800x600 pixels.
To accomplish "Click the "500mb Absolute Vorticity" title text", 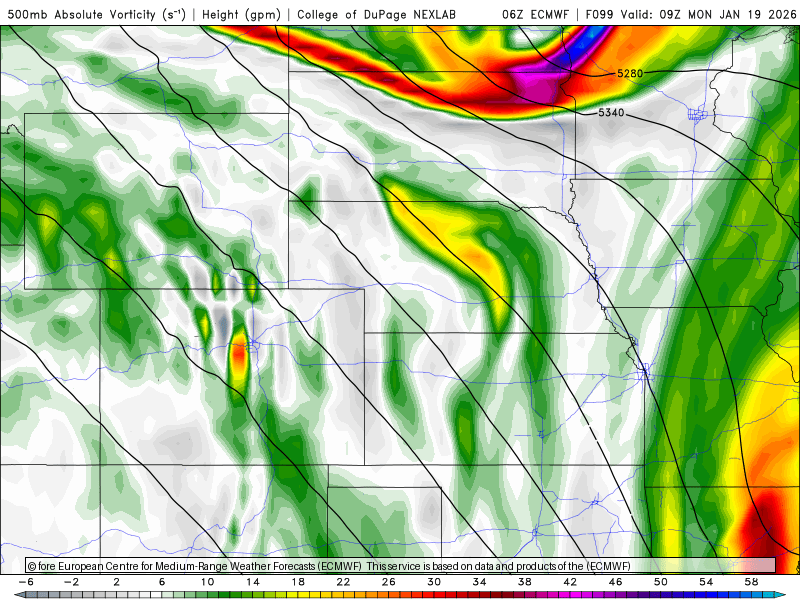I will (82, 15).
